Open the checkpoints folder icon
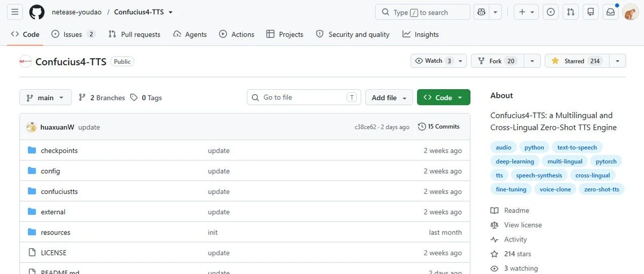Viewport: 644px width, 274px height. point(32,150)
